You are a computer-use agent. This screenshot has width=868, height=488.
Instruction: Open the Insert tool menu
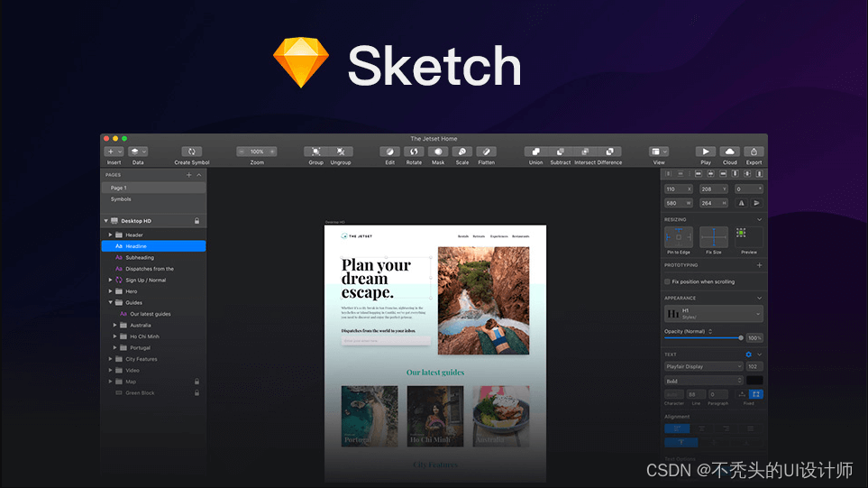tap(114, 152)
